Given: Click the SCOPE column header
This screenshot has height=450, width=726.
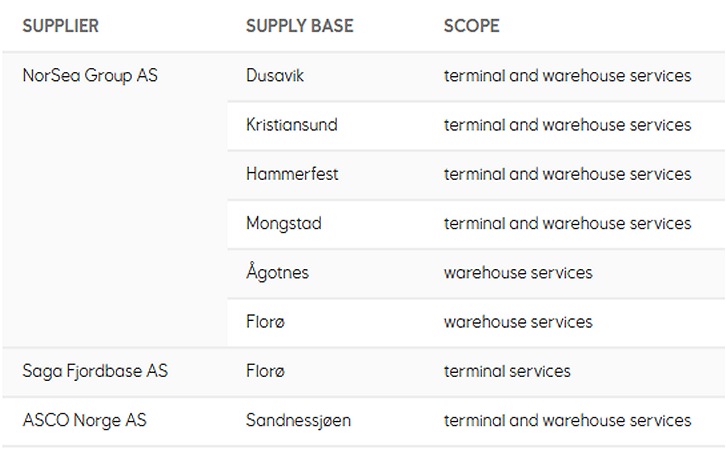Looking at the screenshot, I should (471, 26).
